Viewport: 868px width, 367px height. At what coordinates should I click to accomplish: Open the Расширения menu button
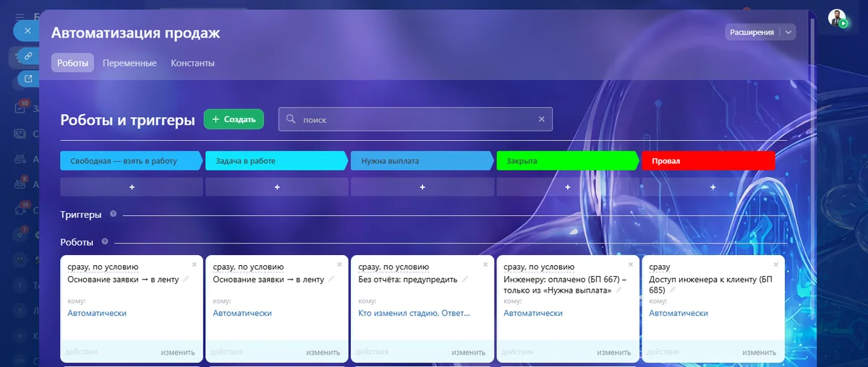click(752, 32)
